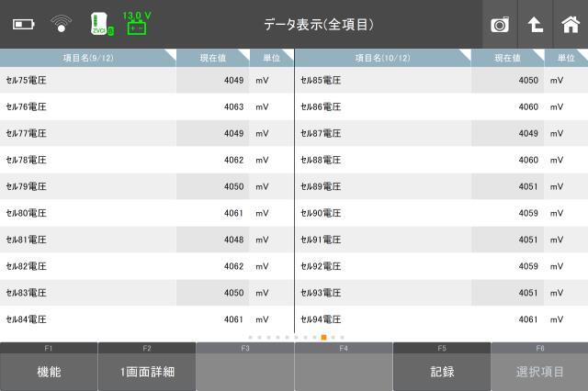
Task: Select the セル94電圧 row
Action: point(441,319)
